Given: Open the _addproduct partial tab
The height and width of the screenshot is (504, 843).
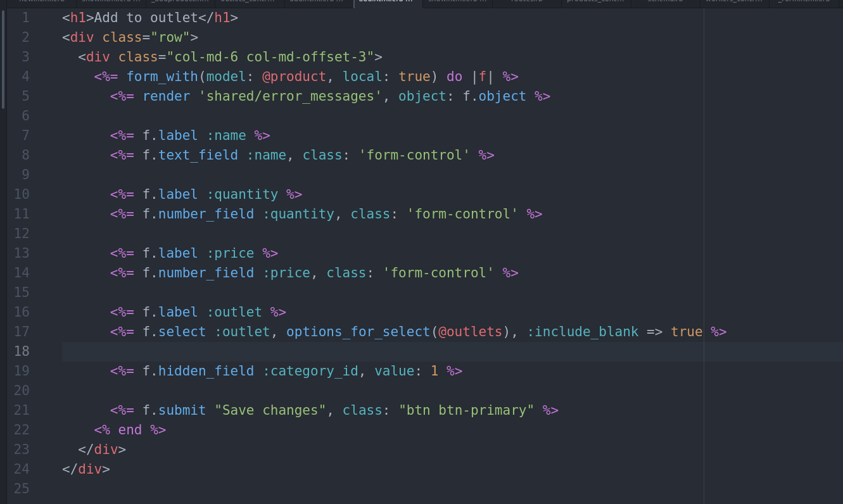Looking at the screenshot, I should pyautogui.click(x=181, y=3).
